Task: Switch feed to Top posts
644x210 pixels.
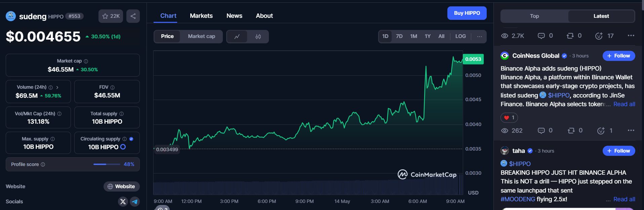Action: click(x=534, y=16)
